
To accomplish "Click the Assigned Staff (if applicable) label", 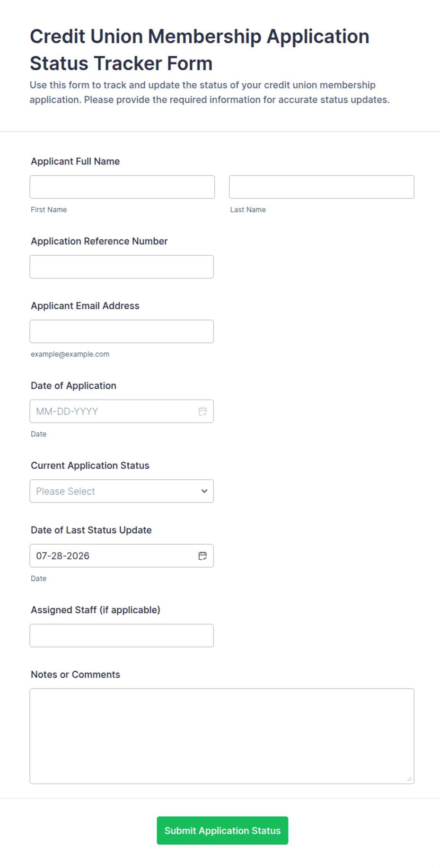I will tap(96, 610).
